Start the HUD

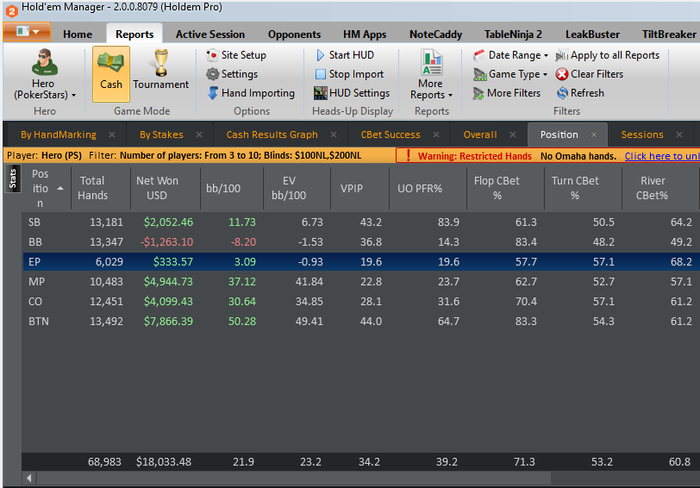pos(345,55)
